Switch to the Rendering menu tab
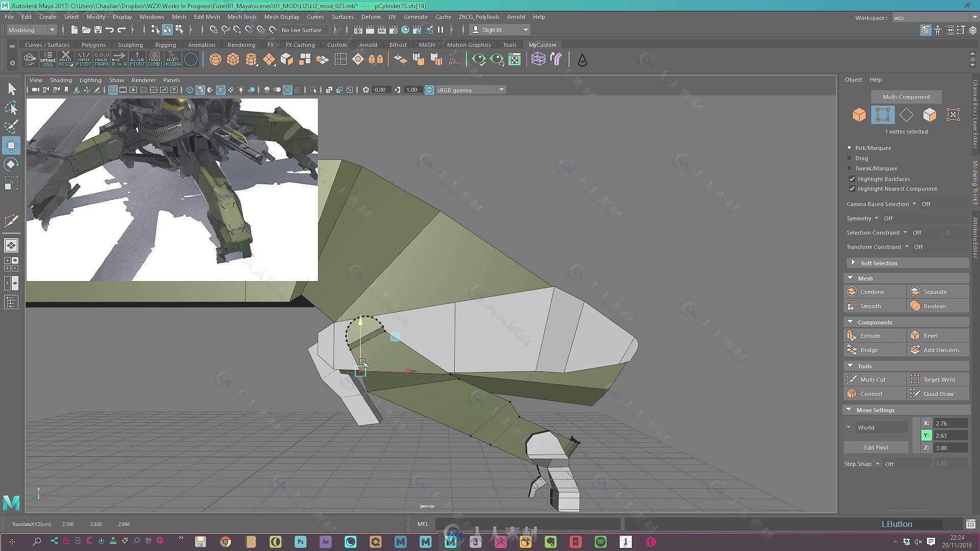Screen dimensions: 980x551 tap(240, 44)
